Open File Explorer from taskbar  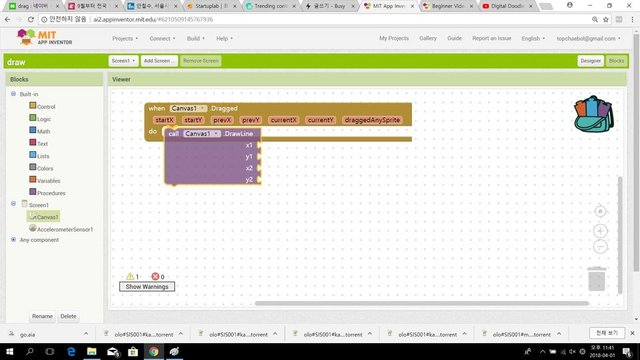coord(92,351)
